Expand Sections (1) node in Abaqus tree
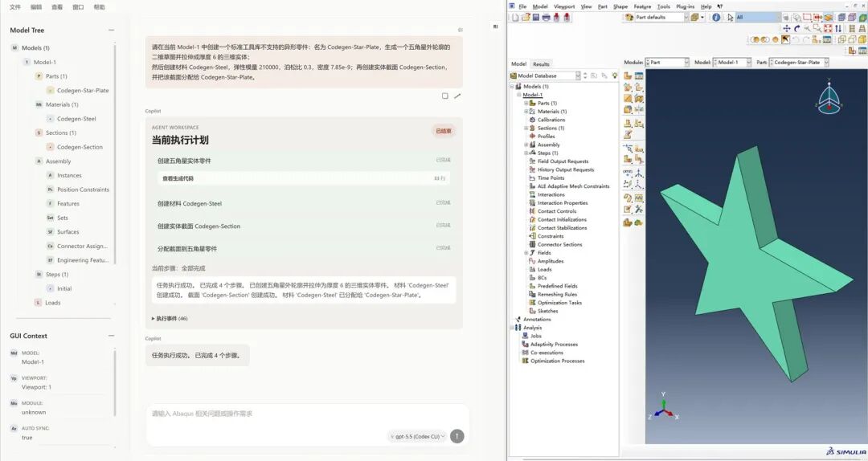The image size is (868, 461). coord(526,128)
